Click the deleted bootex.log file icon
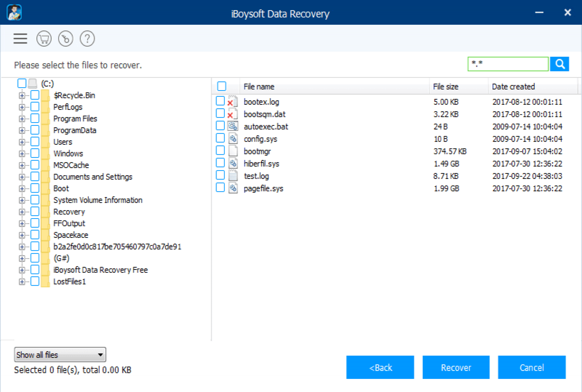Image resolution: width=582 pixels, height=392 pixels. pyautogui.click(x=233, y=101)
